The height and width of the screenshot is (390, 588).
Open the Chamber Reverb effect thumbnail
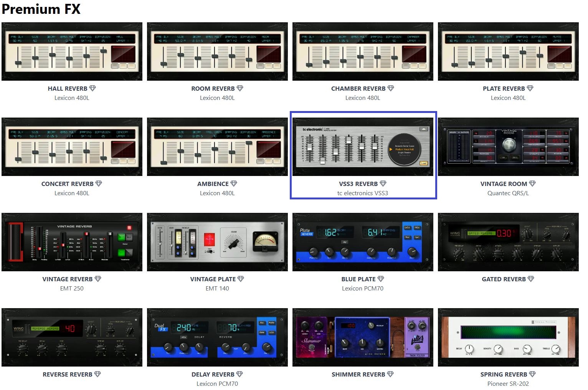(x=363, y=51)
